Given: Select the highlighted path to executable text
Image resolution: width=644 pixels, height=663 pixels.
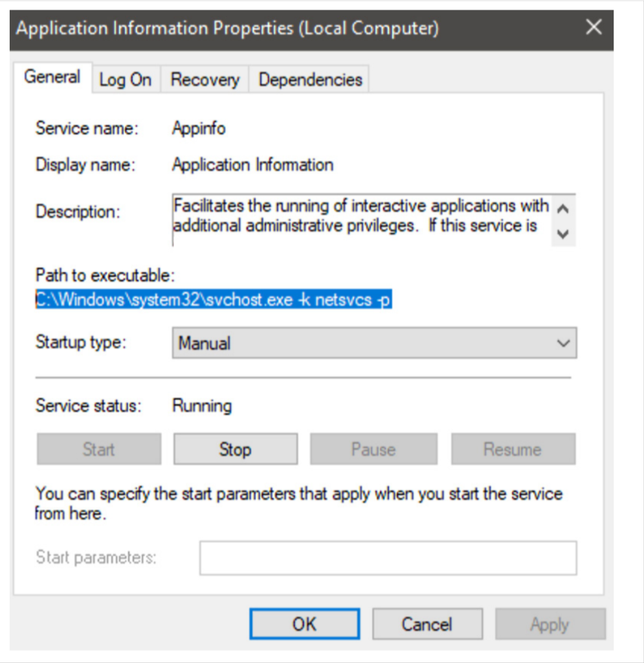Looking at the screenshot, I should point(214,300).
